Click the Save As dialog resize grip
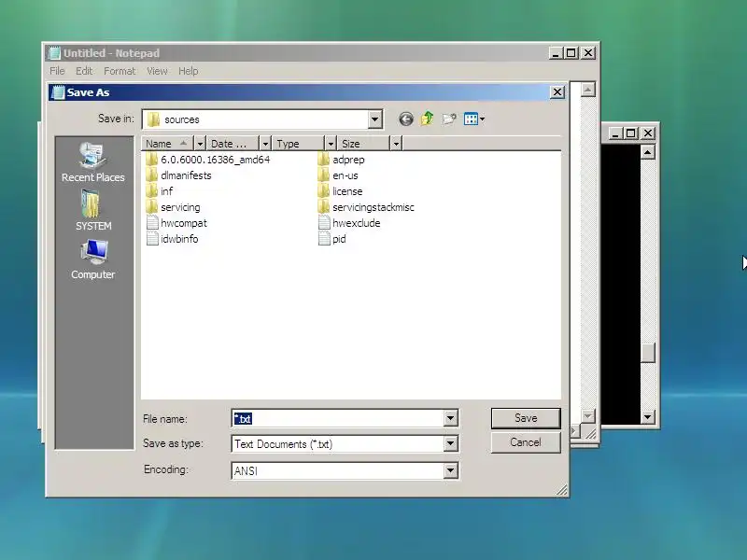 tap(562, 491)
